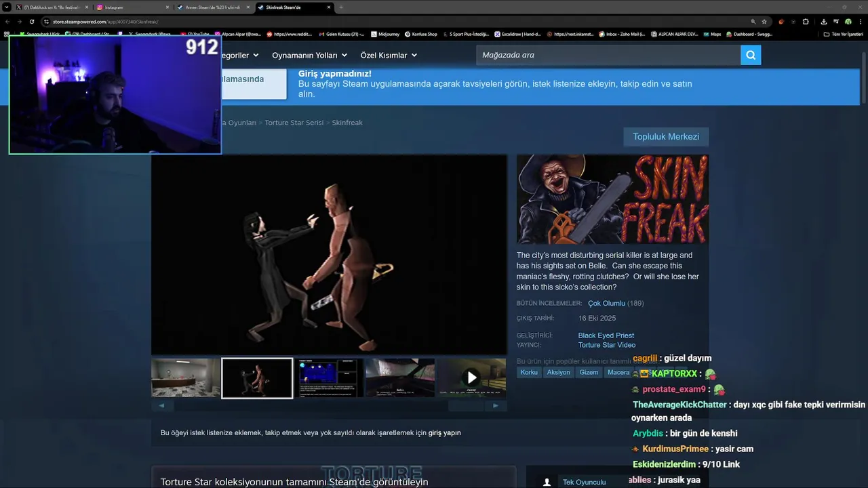
Task: Open the Inbox - Zoho Mail bookmark
Action: 623,34
